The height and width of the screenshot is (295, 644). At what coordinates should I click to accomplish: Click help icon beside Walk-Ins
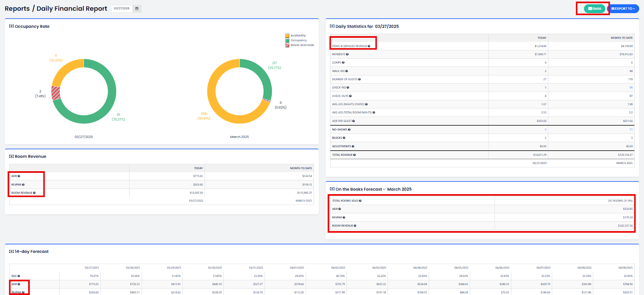(347, 71)
